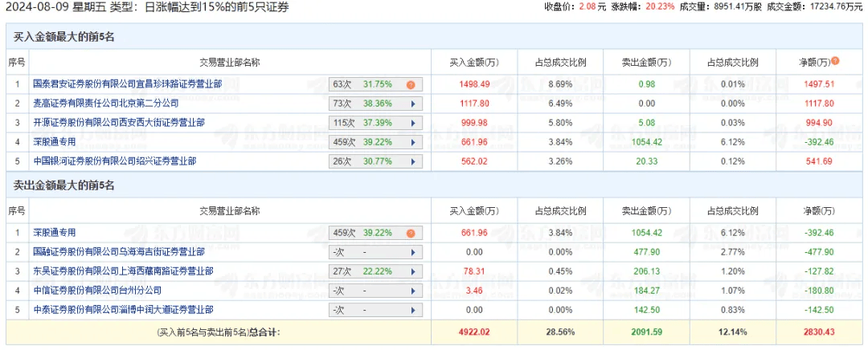Expand the arrow in 开源证券 115次 37.39% box
The height and width of the screenshot is (350, 868).
412,123
